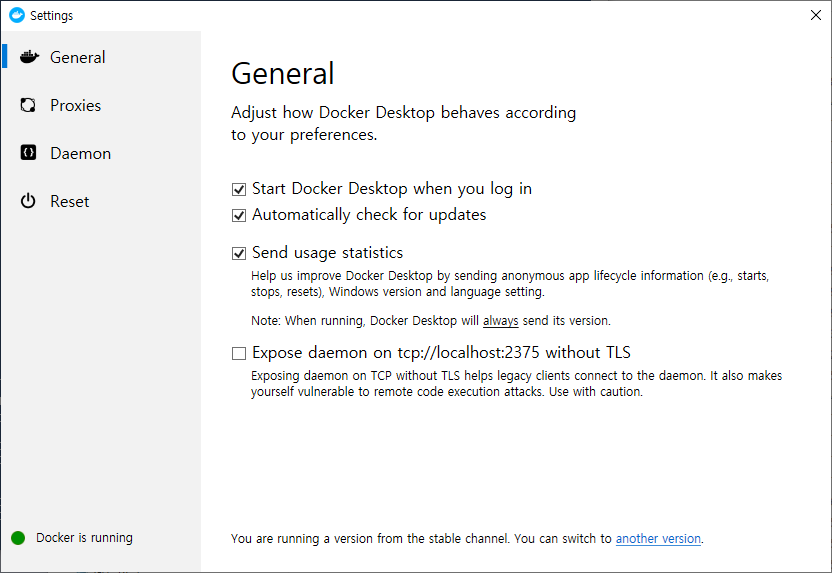Click the Docker whale icon beside General
Screen dimensions: 832x573
click(29, 57)
